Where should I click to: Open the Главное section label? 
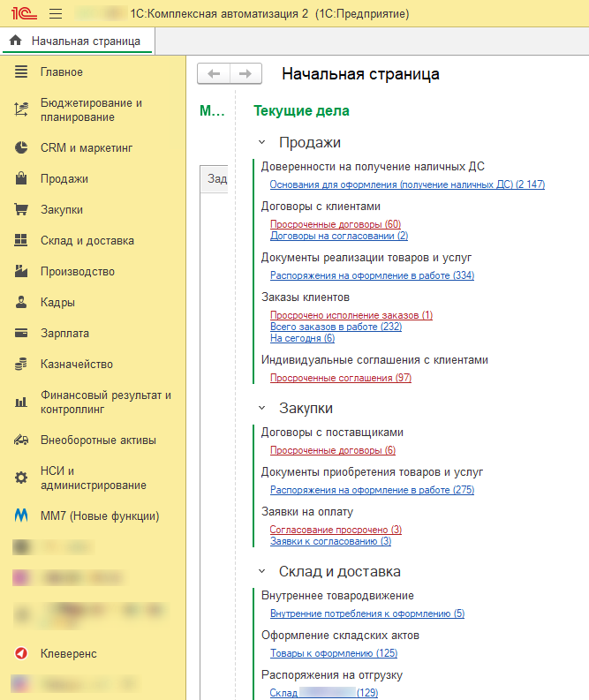(x=62, y=72)
